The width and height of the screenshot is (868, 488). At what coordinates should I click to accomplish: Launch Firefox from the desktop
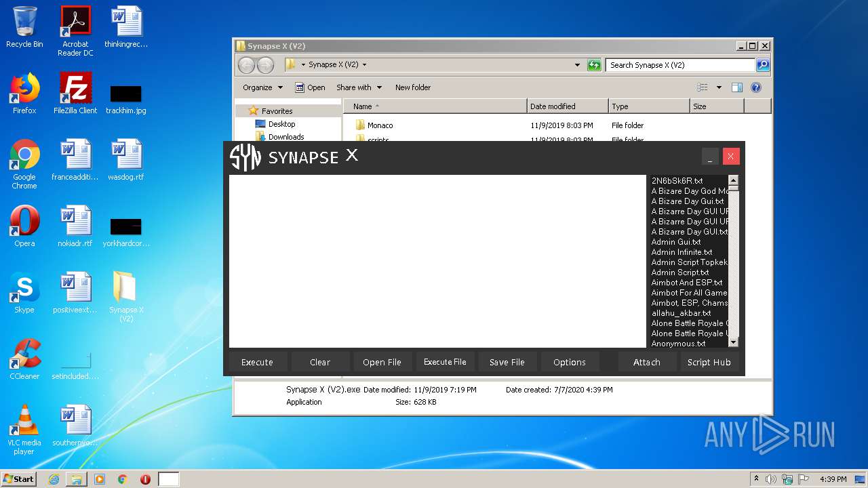tap(24, 94)
